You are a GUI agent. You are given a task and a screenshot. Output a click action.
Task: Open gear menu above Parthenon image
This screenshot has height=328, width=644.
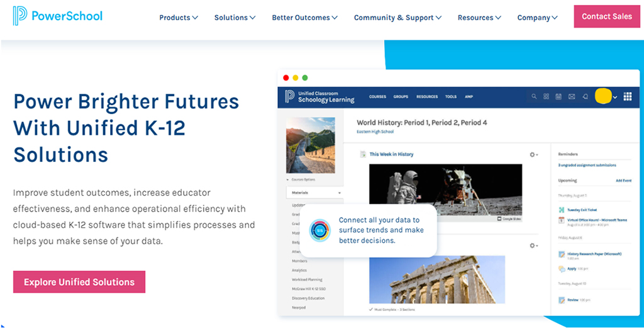(533, 246)
